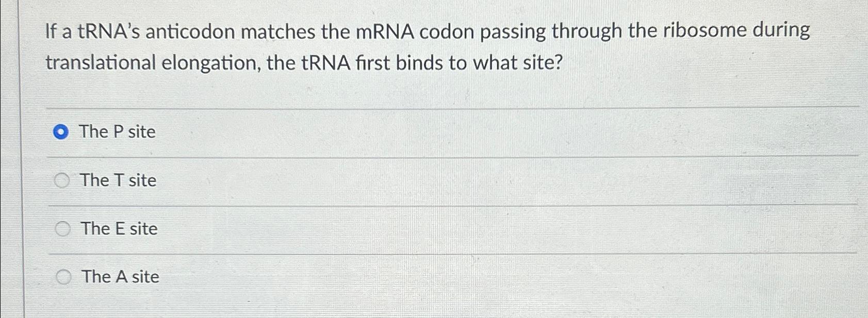The image size is (868, 318).
Task: Click the answer text The A site
Action: (x=119, y=277)
